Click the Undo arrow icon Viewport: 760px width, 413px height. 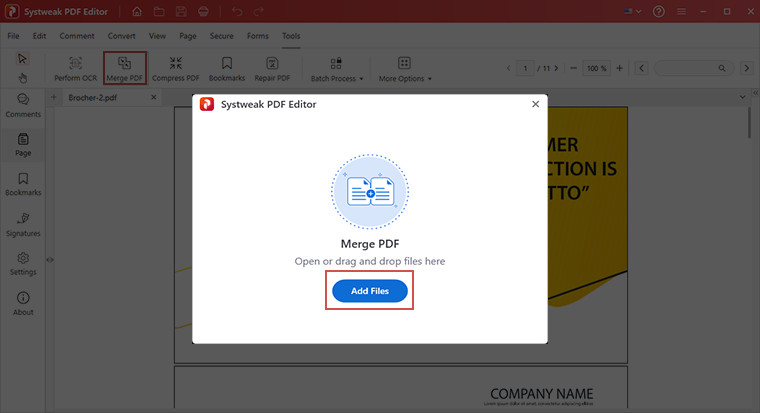(237, 12)
